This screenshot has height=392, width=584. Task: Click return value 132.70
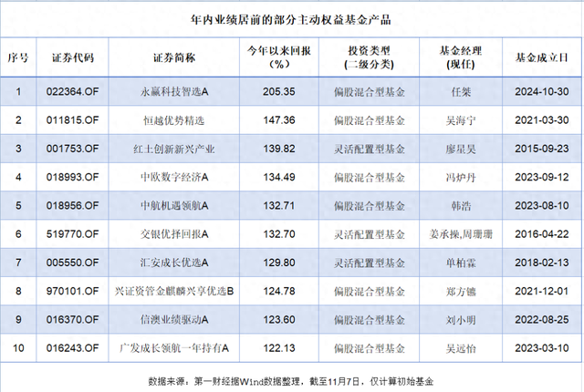tap(279, 234)
